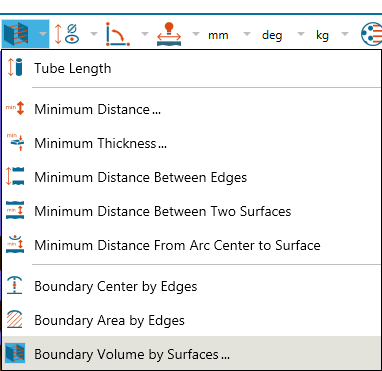This screenshot has height=371, width=382.
Task: Expand the Boundary Volume tool dropdown arrow
Action: [x=42, y=34]
